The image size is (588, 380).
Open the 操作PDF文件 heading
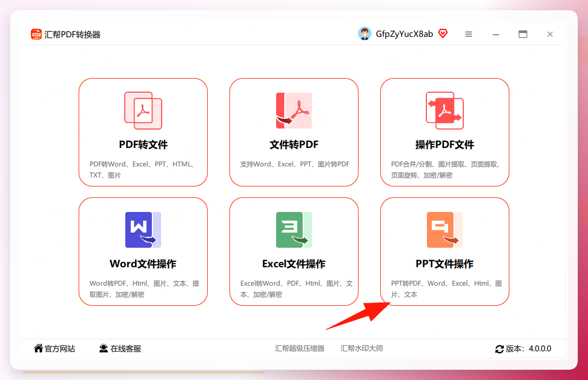click(445, 145)
